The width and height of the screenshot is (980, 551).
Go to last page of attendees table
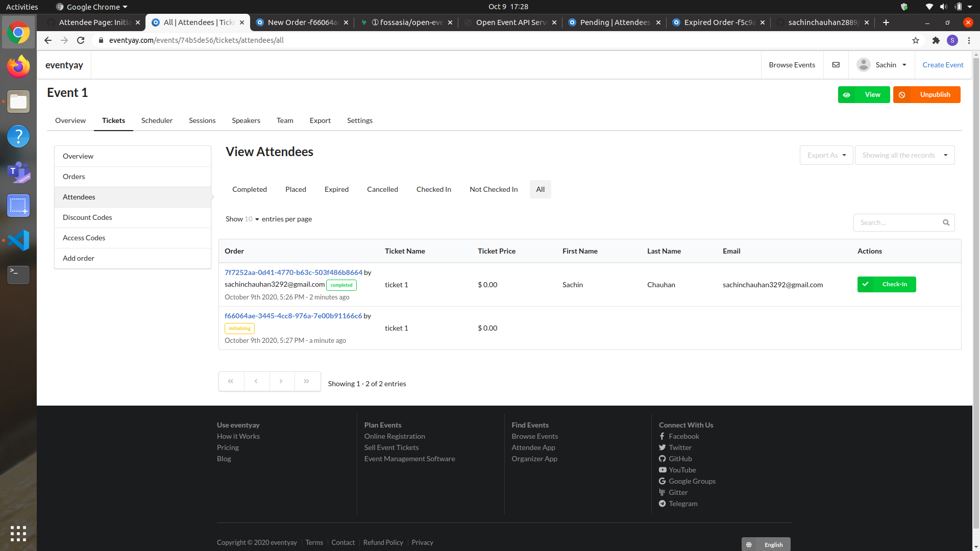point(307,381)
